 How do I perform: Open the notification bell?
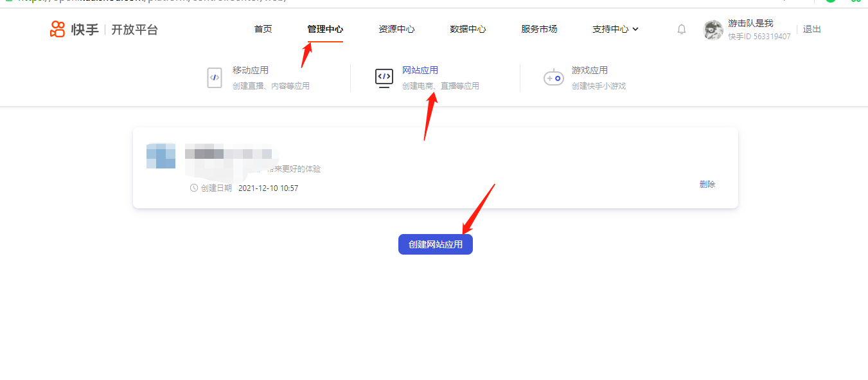[x=682, y=30]
